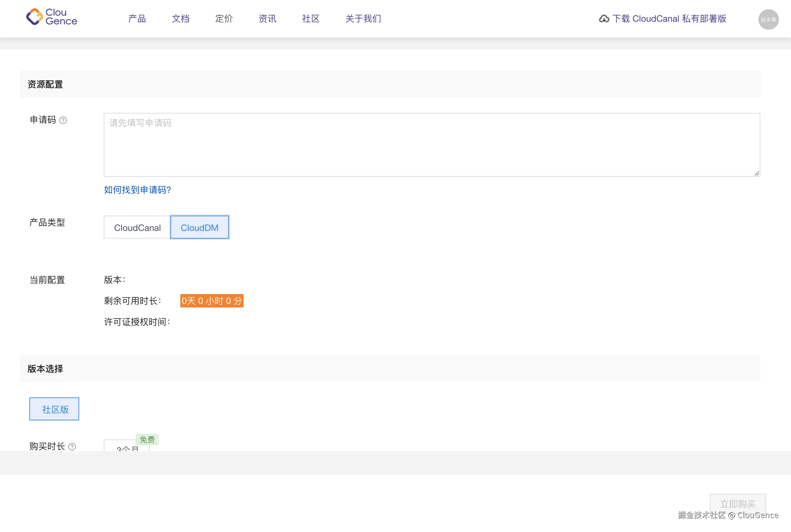Open the 关于我们 menu
791x532 pixels.
tap(363, 19)
